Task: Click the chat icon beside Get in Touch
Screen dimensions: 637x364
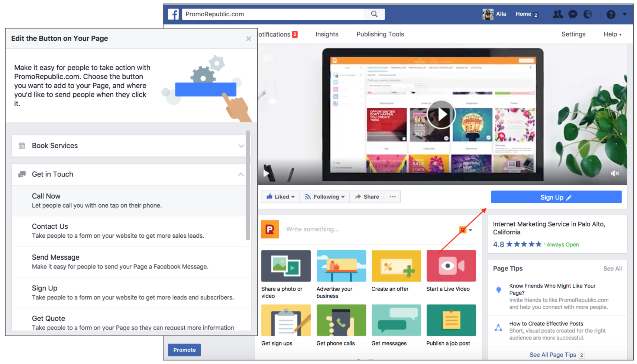Action: (22, 174)
